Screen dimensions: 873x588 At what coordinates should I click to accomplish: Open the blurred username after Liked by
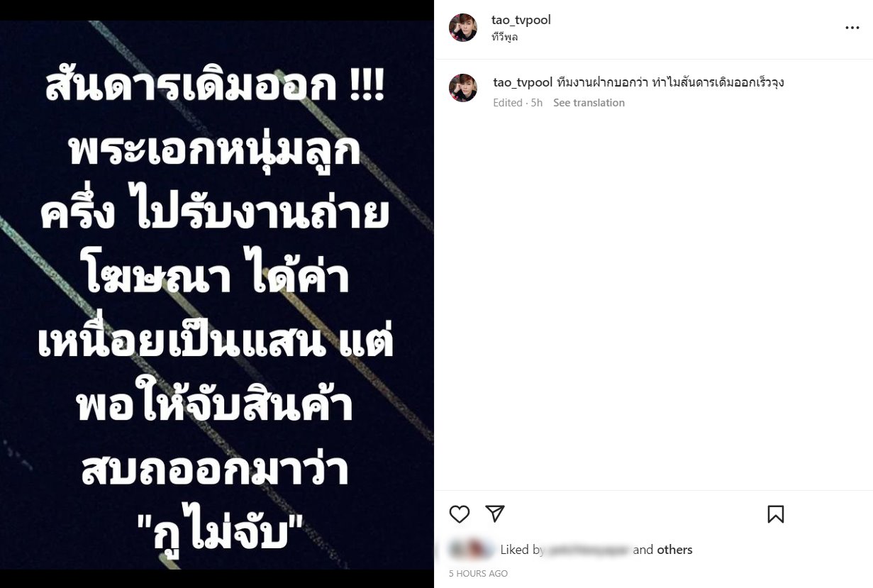[x=588, y=550]
